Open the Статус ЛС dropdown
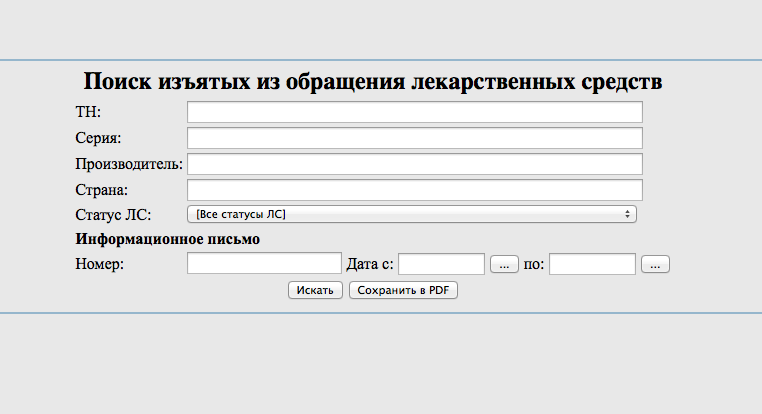Screen dimensions: 762x414 pos(412,214)
